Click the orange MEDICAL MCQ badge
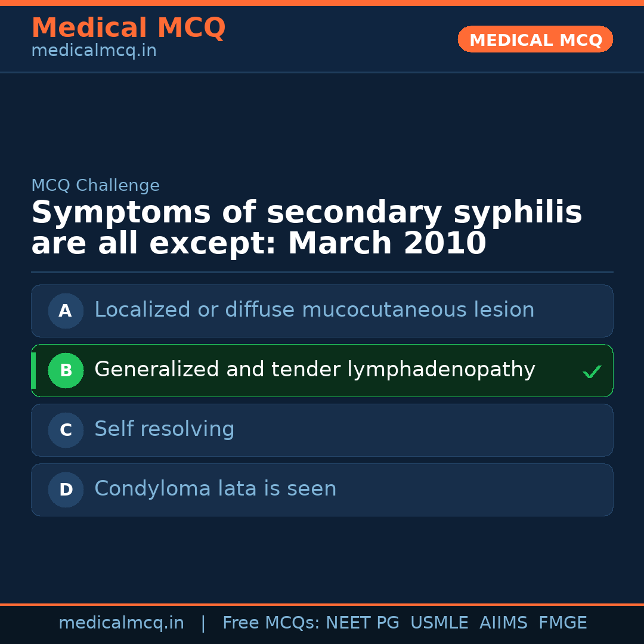 click(x=535, y=39)
